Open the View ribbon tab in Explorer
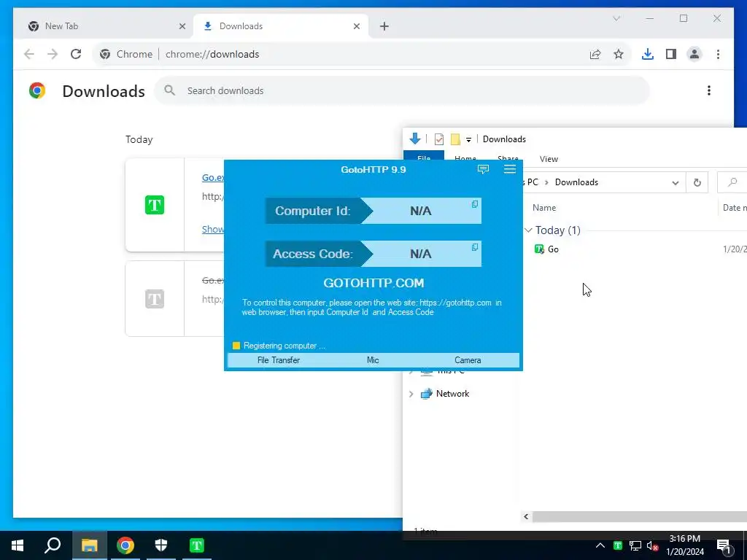747x560 pixels. 549,159
